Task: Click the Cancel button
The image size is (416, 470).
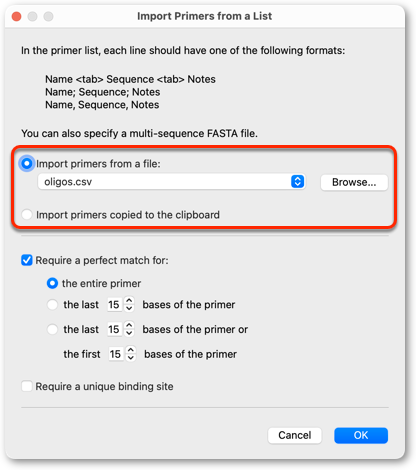Action: click(295, 435)
